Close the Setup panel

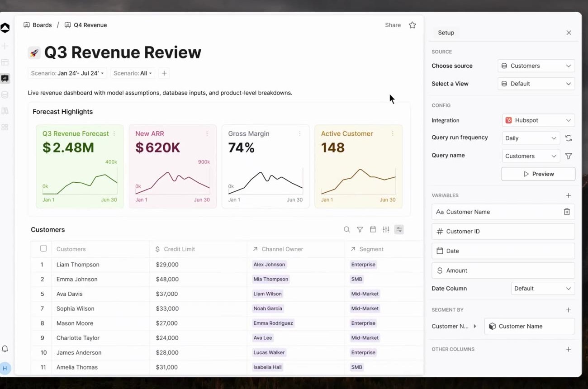click(569, 33)
